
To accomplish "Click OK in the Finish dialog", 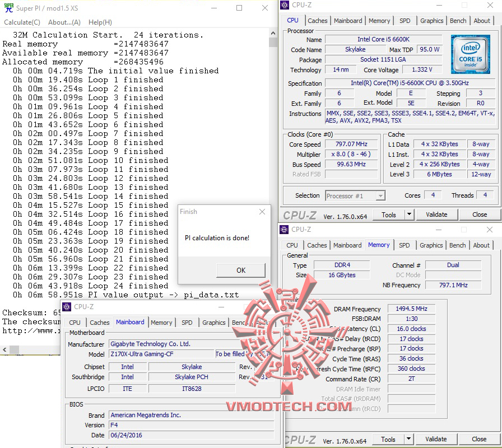I will point(241,270).
